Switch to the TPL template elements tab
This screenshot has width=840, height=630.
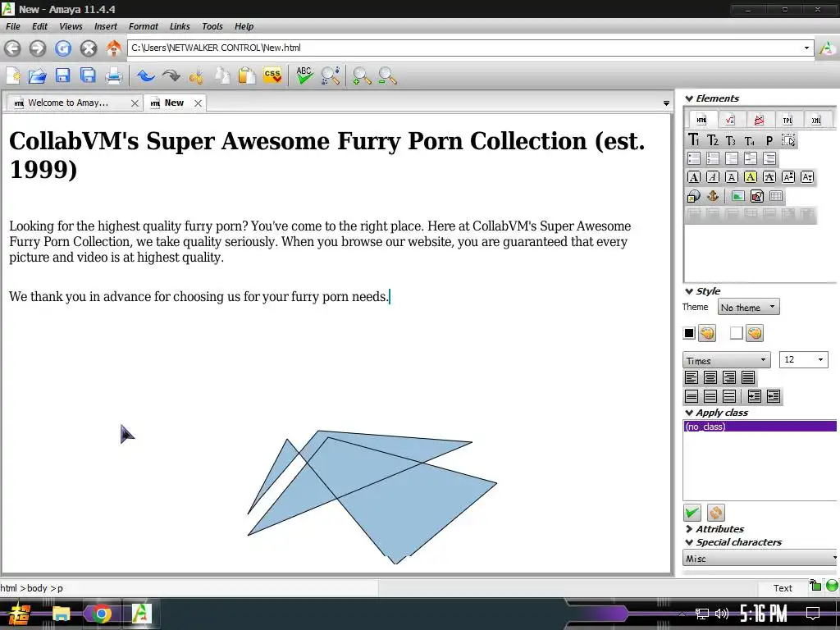(787, 120)
